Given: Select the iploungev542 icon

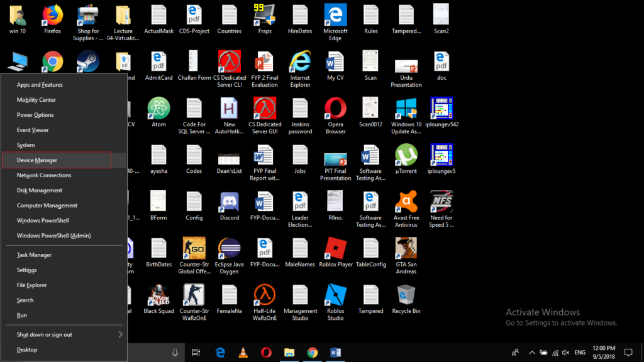Looking at the screenshot, I should point(441,112).
